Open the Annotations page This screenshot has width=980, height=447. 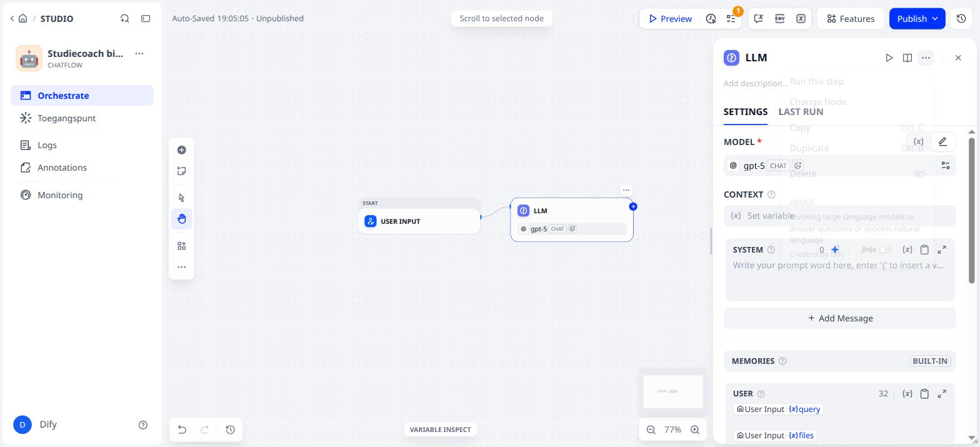tap(82, 168)
